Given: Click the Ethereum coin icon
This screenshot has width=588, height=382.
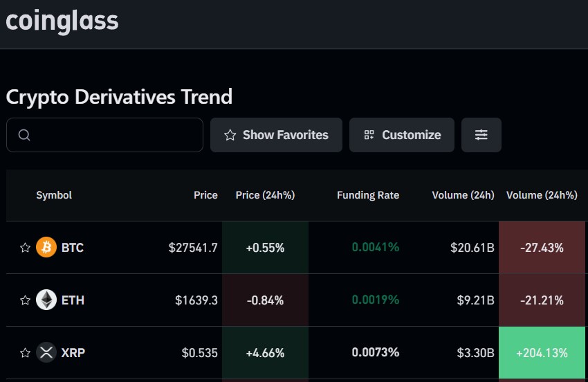Looking at the screenshot, I should point(46,300).
